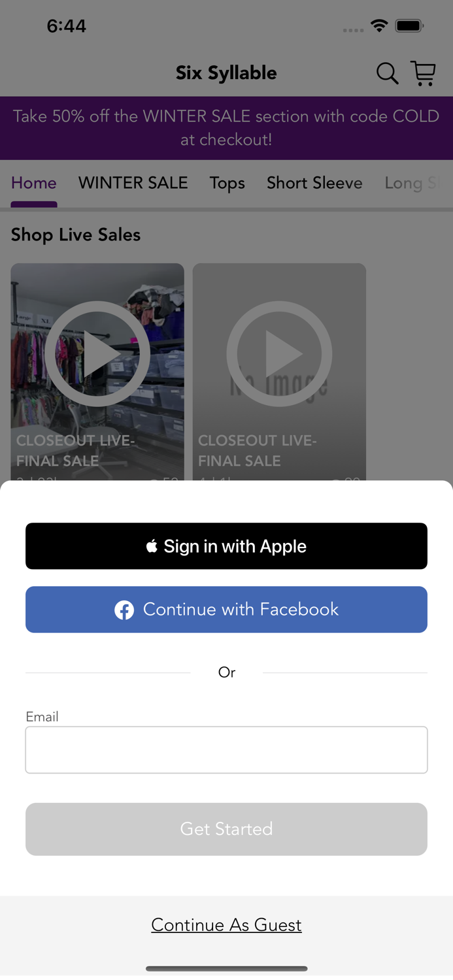Tap the Apple logo in the sign-in button
The image size is (453, 980).
point(152,546)
